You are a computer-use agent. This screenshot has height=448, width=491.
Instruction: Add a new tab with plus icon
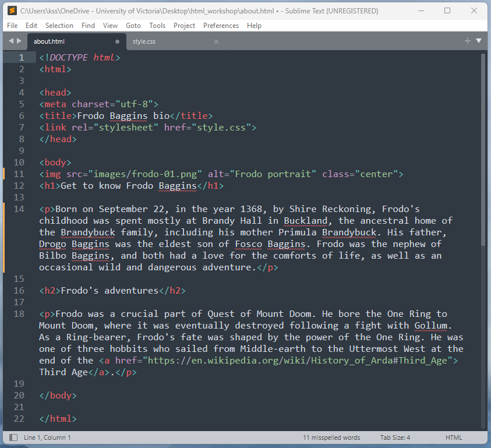pos(468,41)
